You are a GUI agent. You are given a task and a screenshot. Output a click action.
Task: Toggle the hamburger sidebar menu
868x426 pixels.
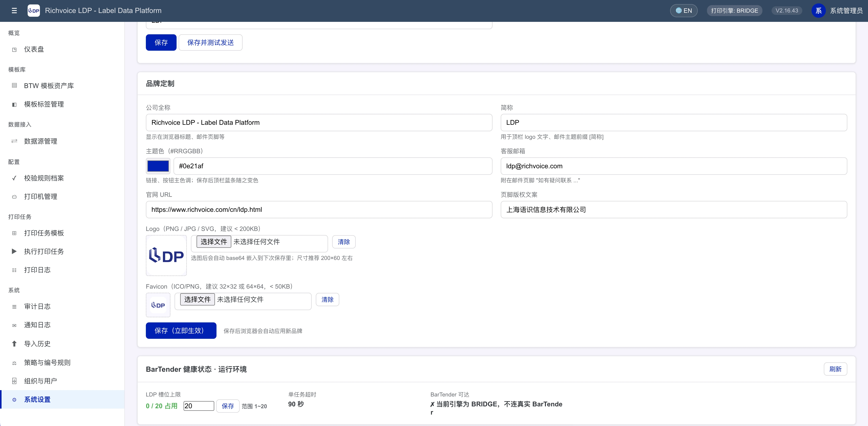coord(14,11)
